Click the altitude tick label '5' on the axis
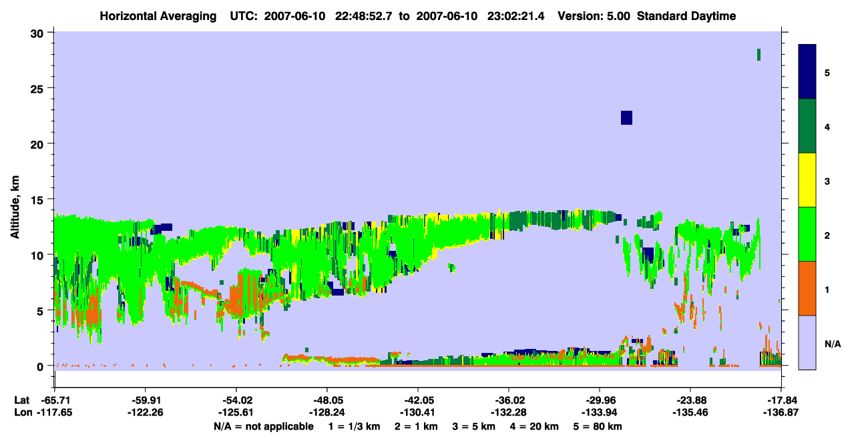This screenshot has width=868, height=445. (41, 310)
